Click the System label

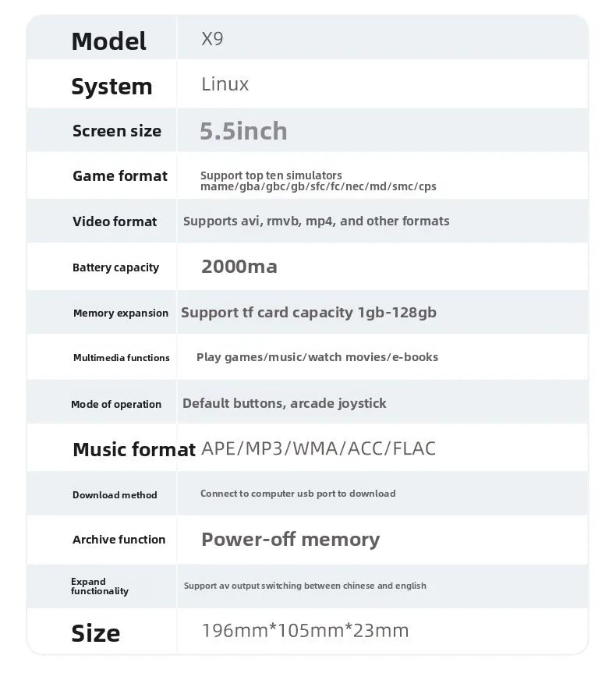tap(112, 86)
